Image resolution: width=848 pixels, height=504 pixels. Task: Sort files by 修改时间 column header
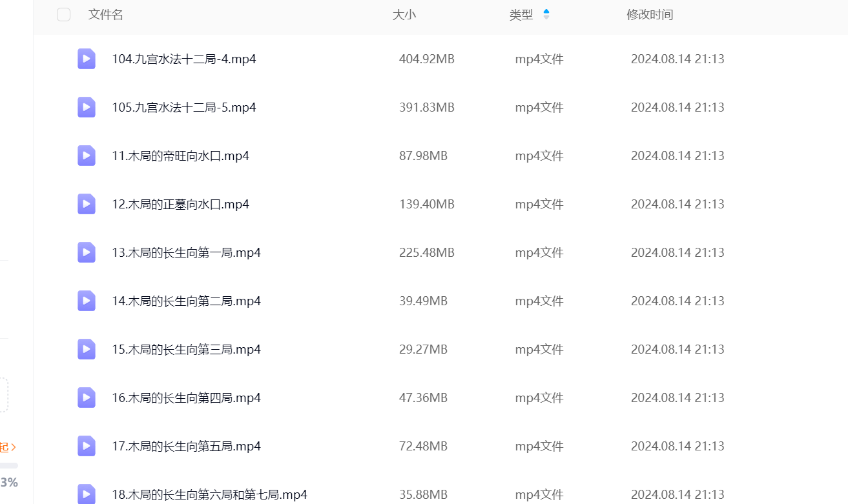[649, 15]
